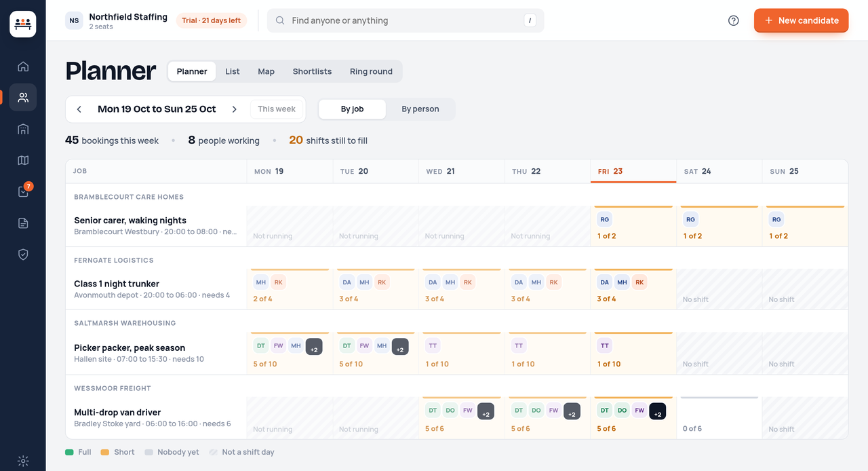Click the Full green legend swatch
The height and width of the screenshot is (471, 868).
pos(69,453)
